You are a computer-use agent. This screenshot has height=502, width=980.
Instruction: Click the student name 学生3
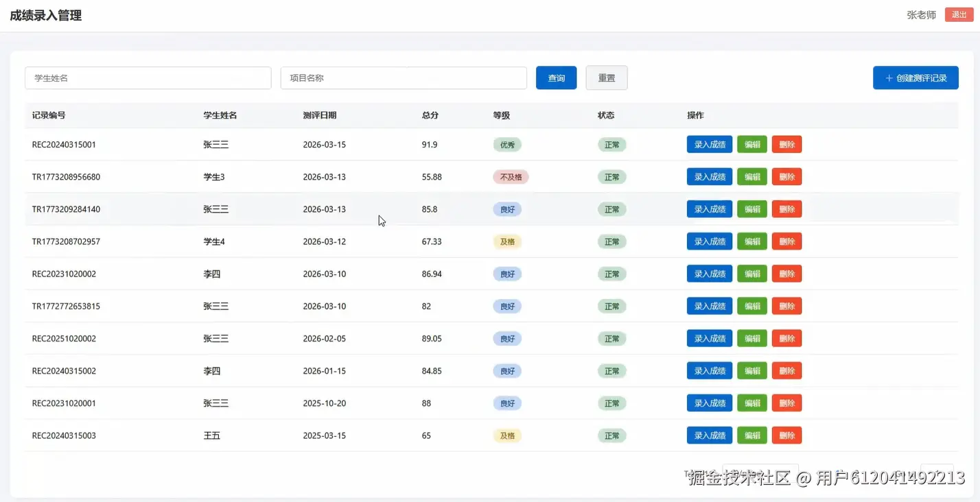[x=214, y=177]
